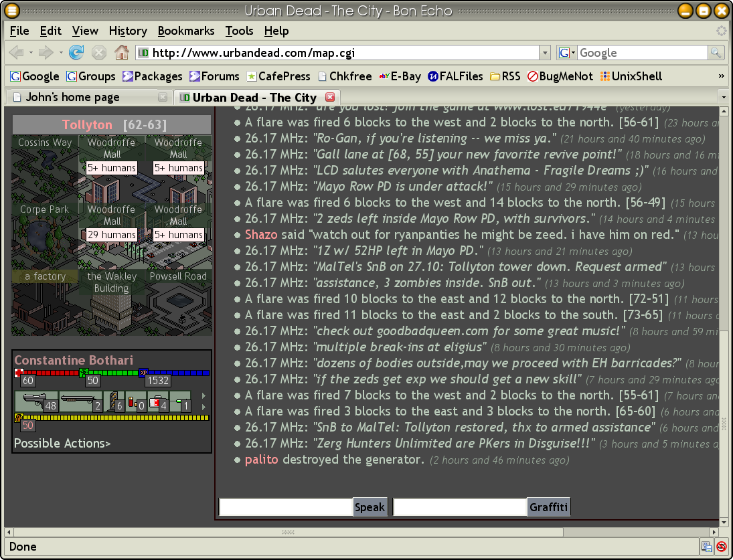Expand the Possible Actions menu

coord(62,443)
